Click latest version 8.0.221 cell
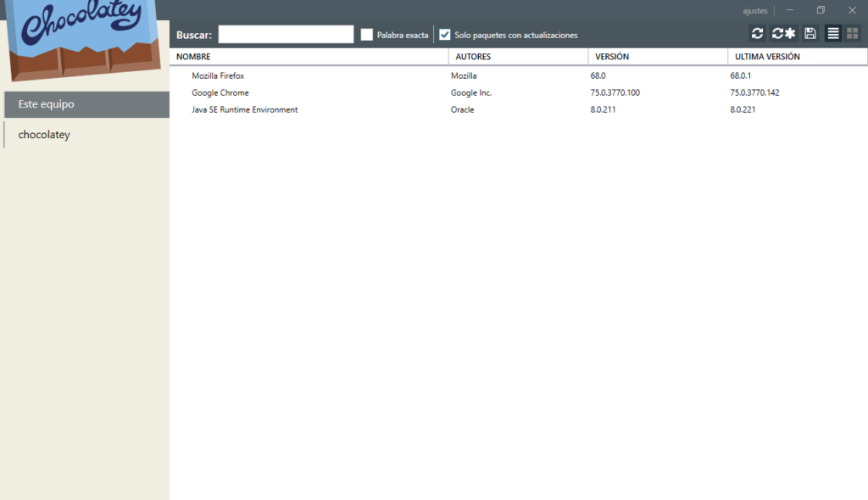The width and height of the screenshot is (868, 500). click(743, 109)
